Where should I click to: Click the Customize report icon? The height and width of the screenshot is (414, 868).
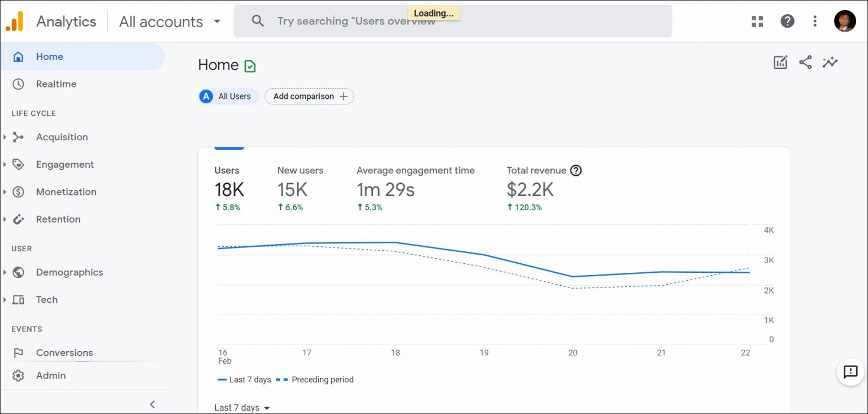pos(780,62)
